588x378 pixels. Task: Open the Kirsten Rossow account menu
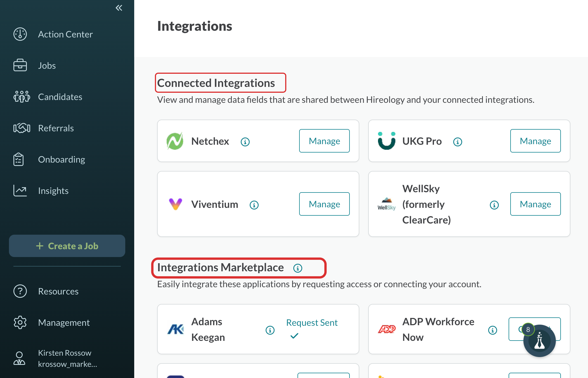(x=68, y=358)
